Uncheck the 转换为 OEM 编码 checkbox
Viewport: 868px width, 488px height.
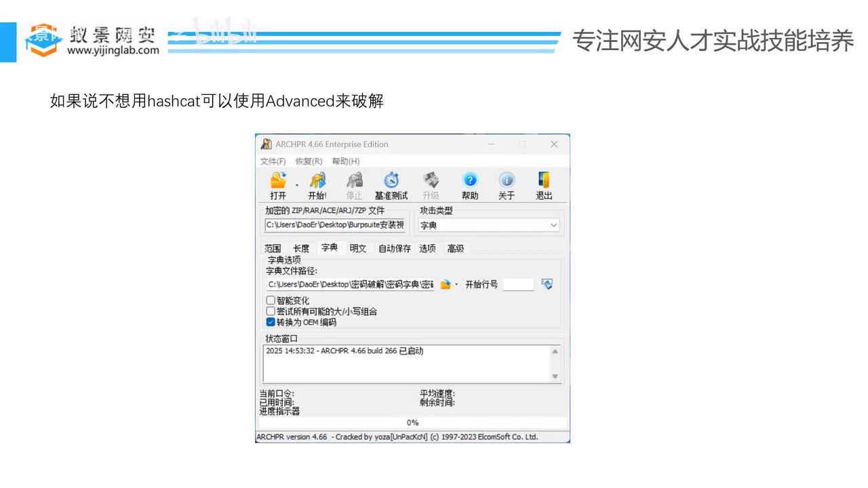click(271, 322)
